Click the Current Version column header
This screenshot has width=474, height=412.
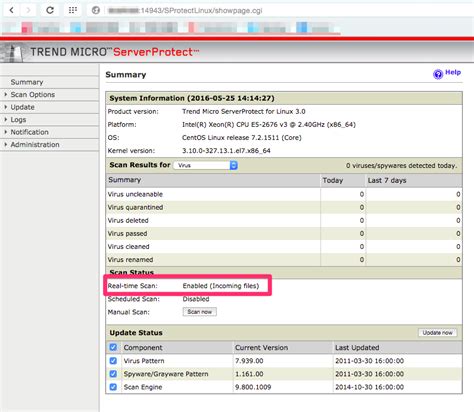pyautogui.click(x=261, y=348)
